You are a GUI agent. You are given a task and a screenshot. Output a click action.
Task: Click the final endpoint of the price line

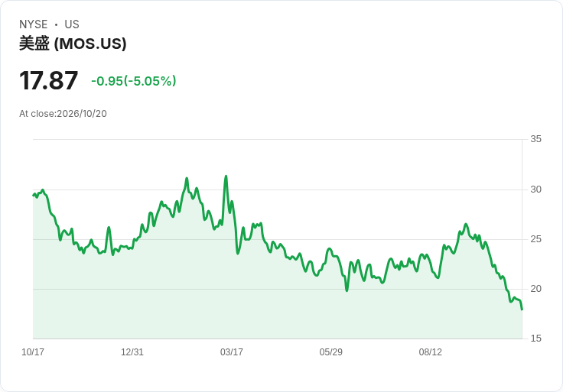tap(522, 309)
